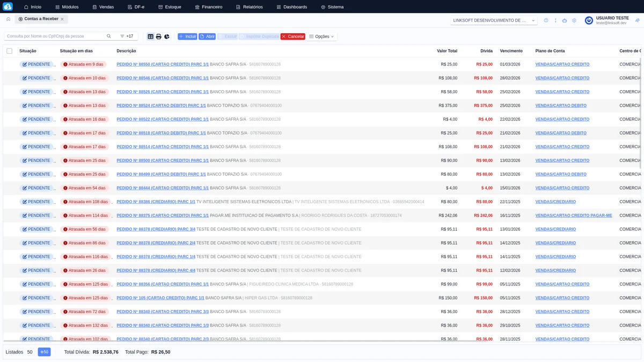Click the search magnifier icon
The height and width of the screenshot is (362, 644).
pyautogui.click(x=109, y=36)
